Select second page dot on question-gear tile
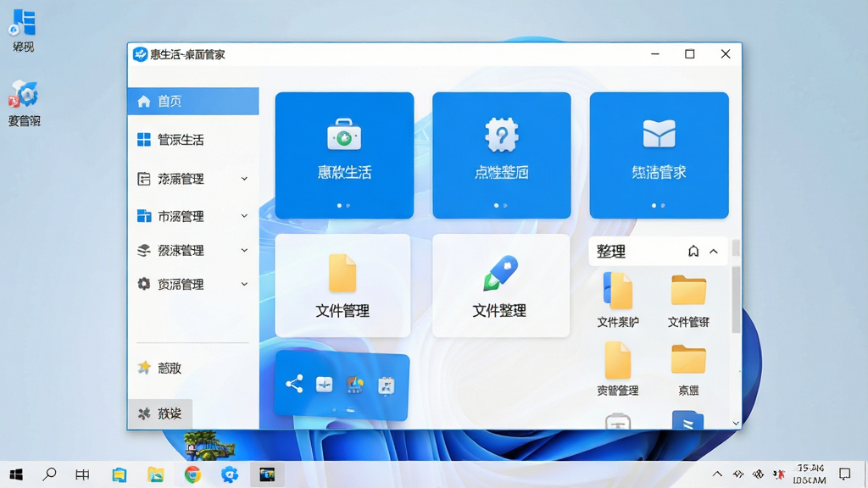 point(505,205)
